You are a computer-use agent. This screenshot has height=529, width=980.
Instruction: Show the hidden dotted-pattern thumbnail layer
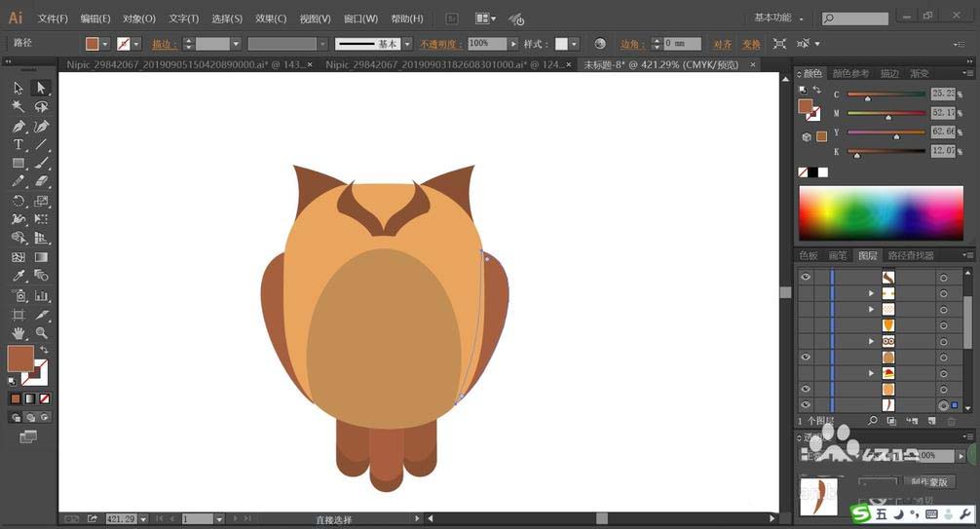pyautogui.click(x=806, y=310)
